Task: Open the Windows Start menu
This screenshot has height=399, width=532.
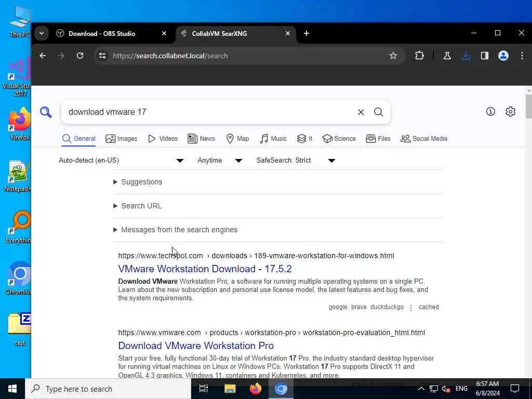Action: (x=12, y=389)
